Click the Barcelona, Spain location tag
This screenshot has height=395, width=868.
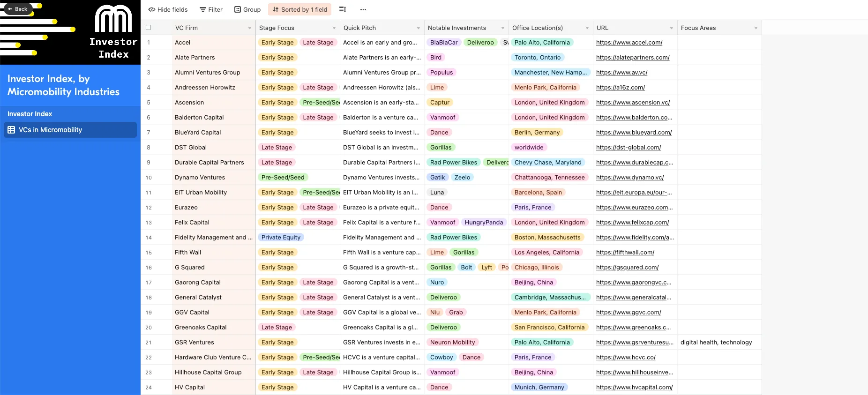(x=538, y=192)
